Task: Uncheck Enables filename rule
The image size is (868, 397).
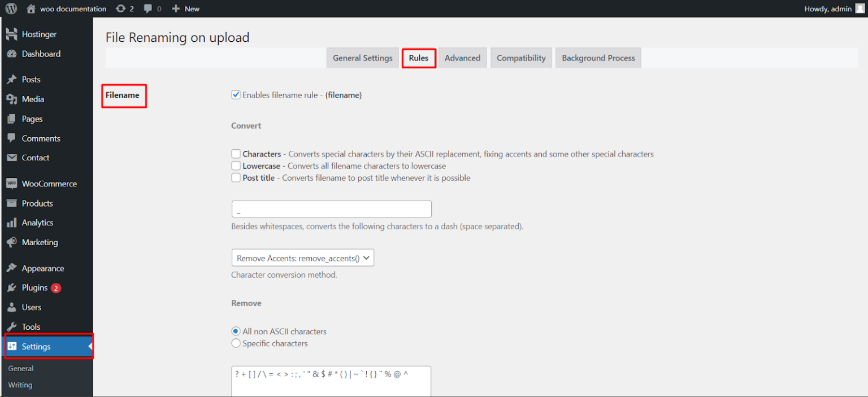Action: click(x=236, y=95)
